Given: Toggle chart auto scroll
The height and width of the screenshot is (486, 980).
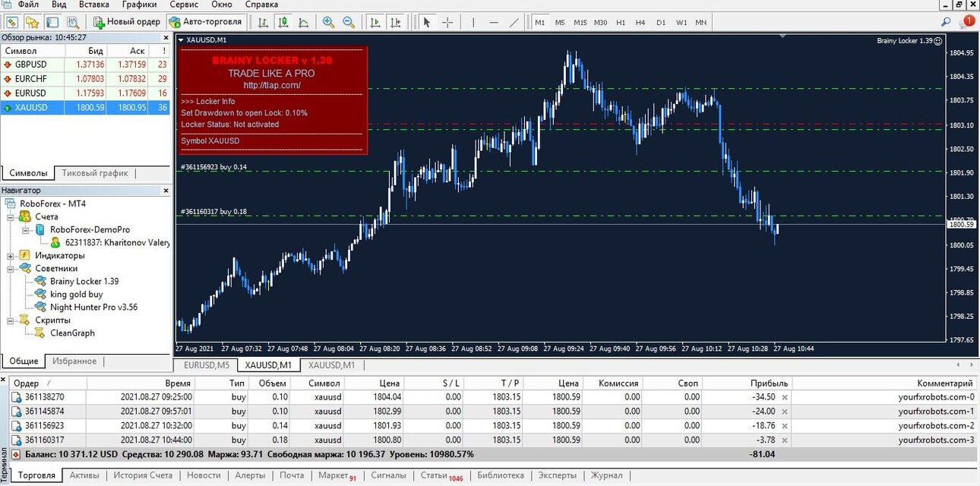Looking at the screenshot, I should (x=375, y=22).
